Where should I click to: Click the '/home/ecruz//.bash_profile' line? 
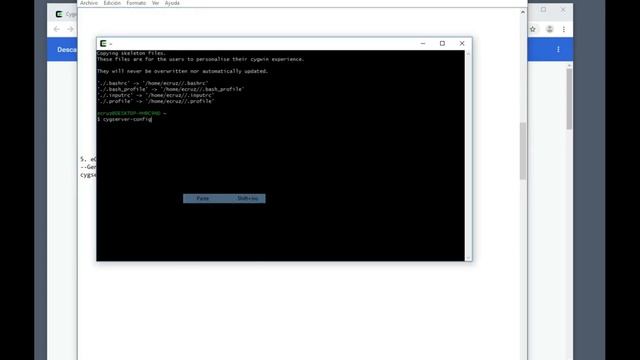pos(170,89)
